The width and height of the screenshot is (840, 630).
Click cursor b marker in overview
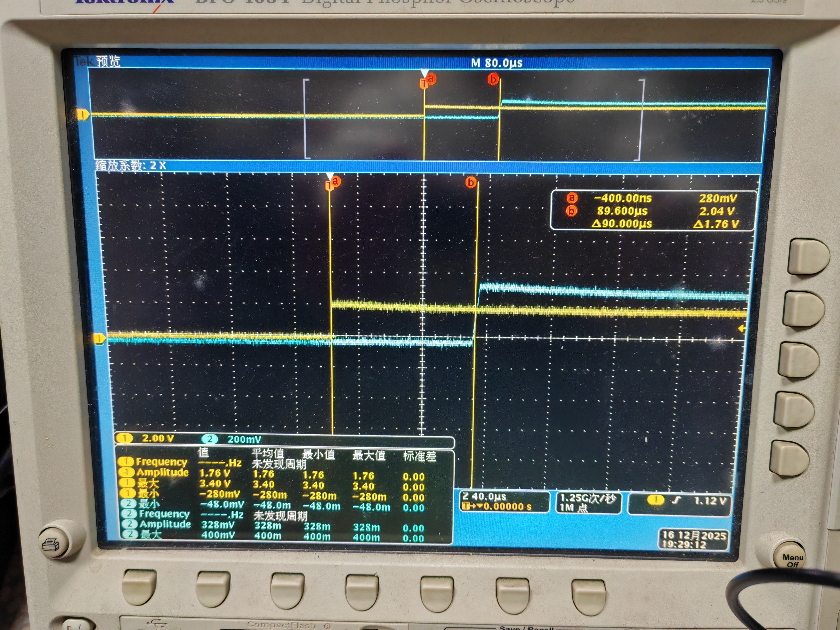point(493,79)
